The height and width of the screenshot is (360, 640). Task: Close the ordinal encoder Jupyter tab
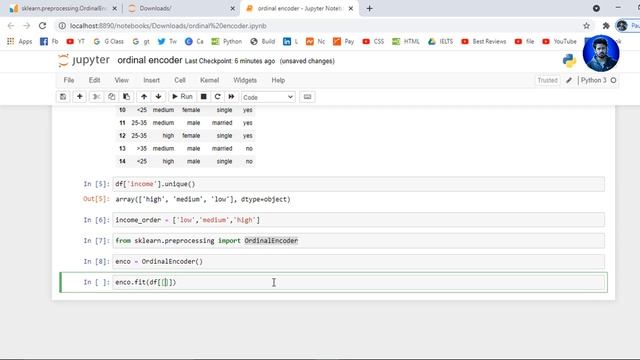click(351, 8)
